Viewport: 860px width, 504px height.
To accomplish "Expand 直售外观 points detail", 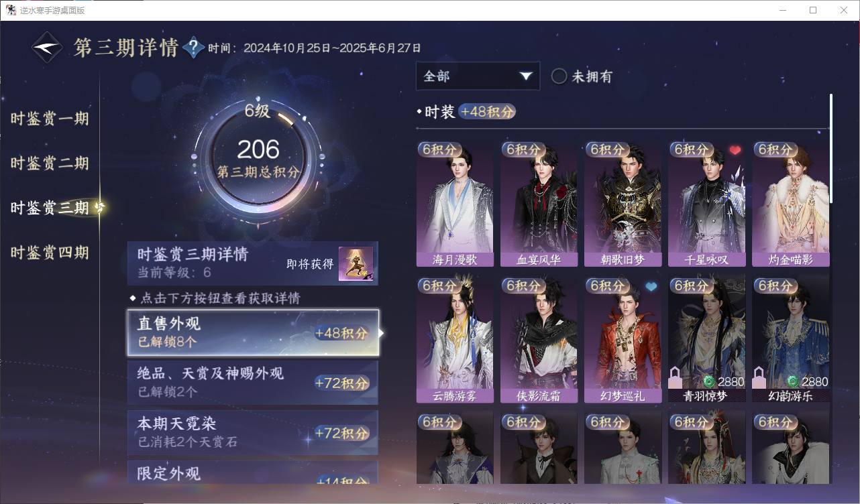I will click(254, 332).
